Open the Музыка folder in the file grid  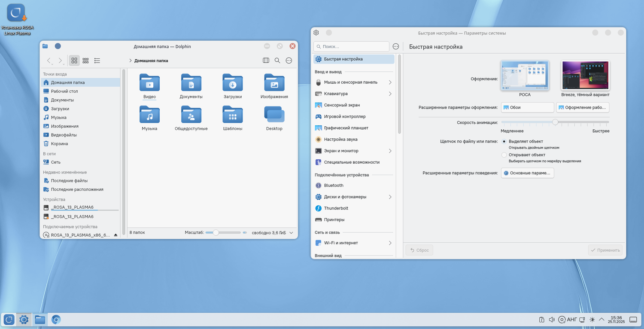pyautogui.click(x=149, y=115)
